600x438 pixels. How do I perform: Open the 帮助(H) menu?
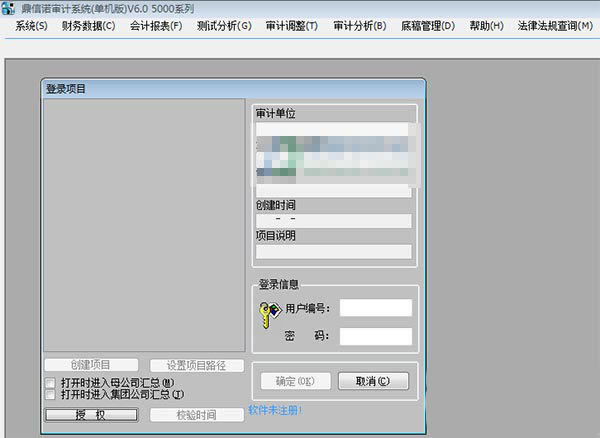486,25
